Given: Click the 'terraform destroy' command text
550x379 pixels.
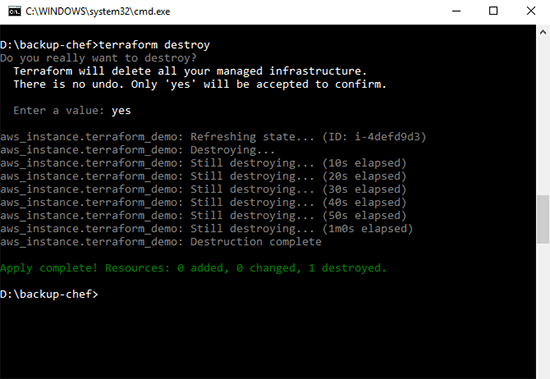Looking at the screenshot, I should (154, 45).
